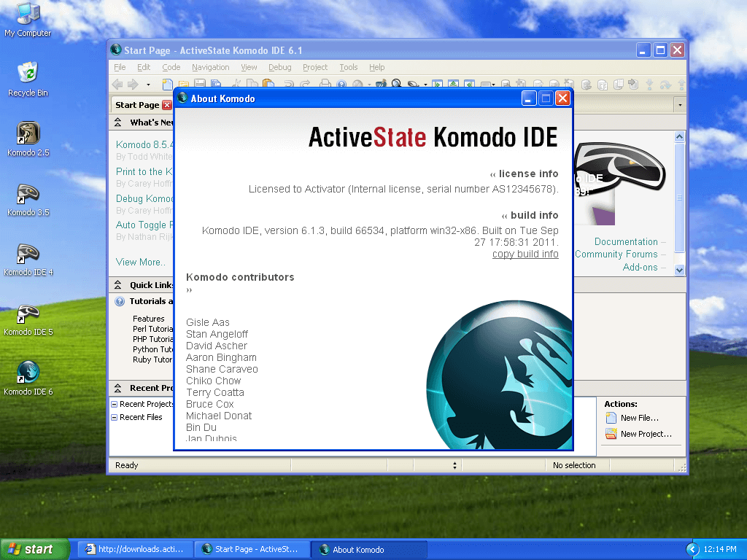Viewport: 747px width, 560px height.
Task: Open the Komodo 8.5.4 news link
Action: click(144, 144)
